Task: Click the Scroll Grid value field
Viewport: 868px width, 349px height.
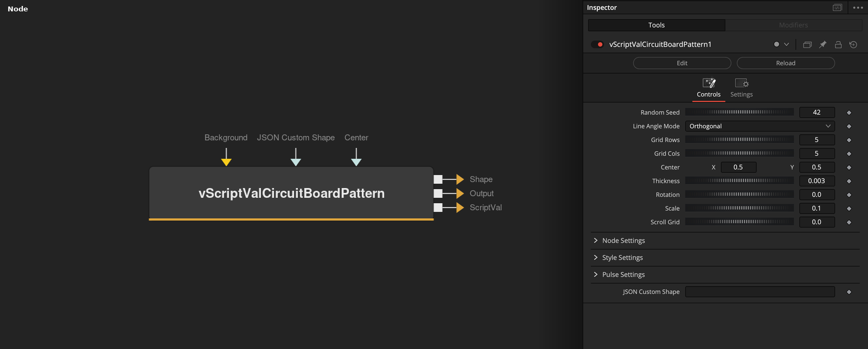Action: (816, 222)
